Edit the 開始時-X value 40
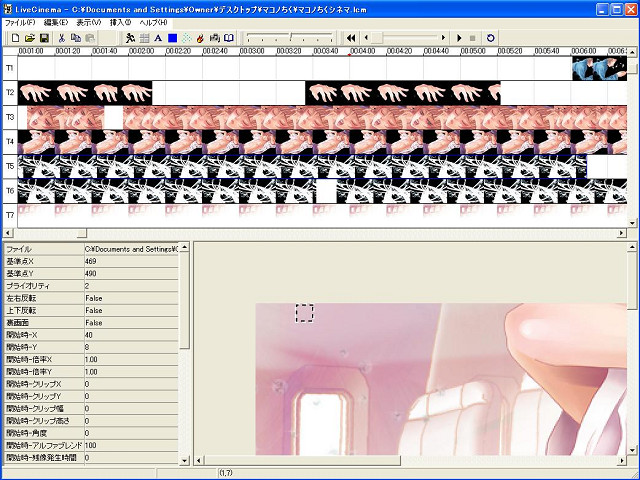Image resolution: width=640 pixels, height=480 pixels. pyautogui.click(x=131, y=335)
